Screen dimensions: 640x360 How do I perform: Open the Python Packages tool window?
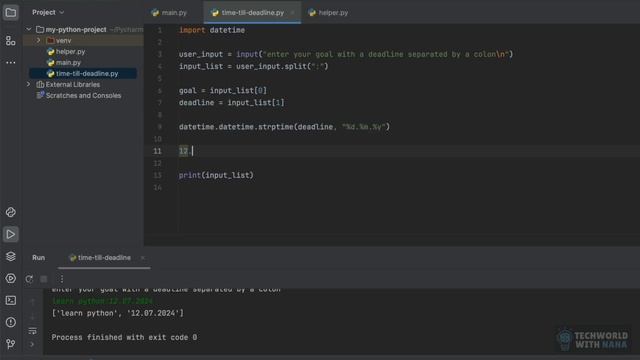coord(11,212)
